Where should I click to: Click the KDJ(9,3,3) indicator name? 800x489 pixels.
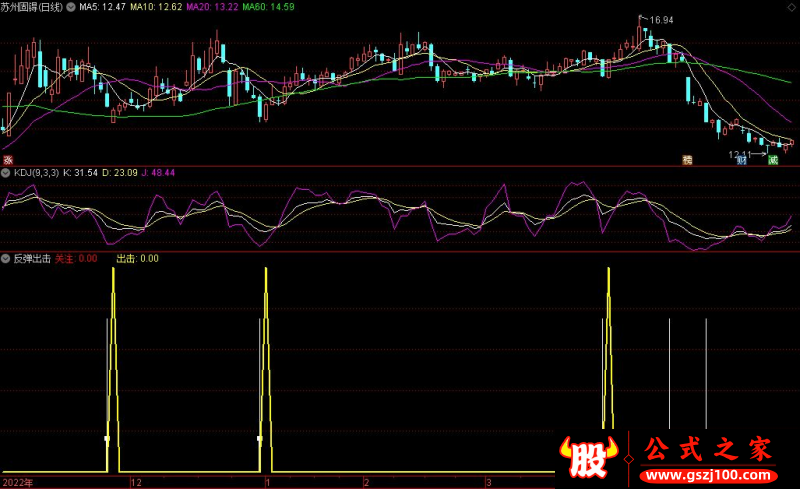35,173
